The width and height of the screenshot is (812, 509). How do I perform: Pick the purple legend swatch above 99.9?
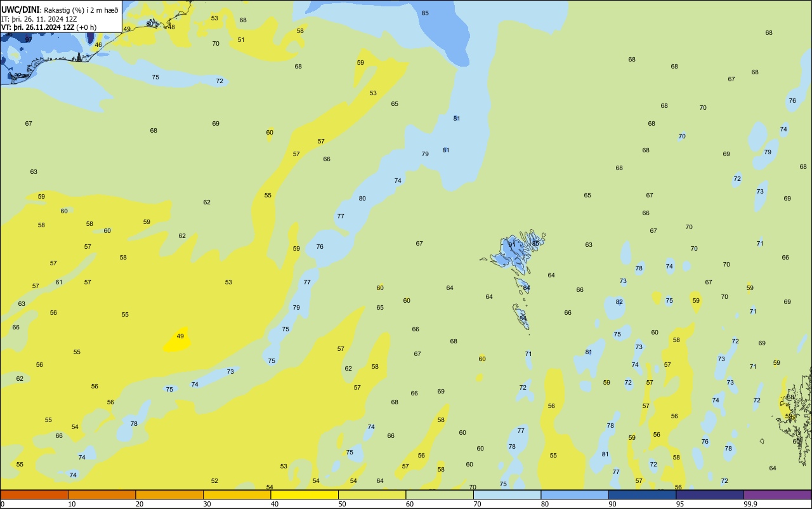click(777, 494)
